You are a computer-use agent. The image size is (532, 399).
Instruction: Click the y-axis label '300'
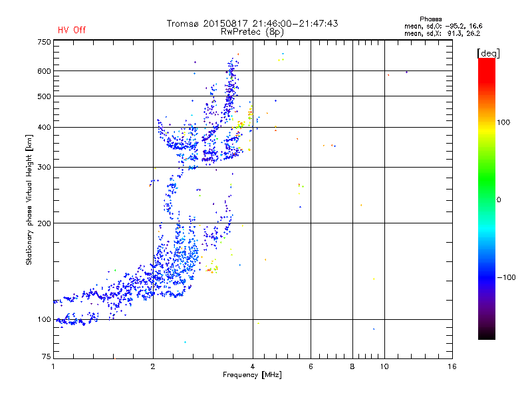(44, 168)
